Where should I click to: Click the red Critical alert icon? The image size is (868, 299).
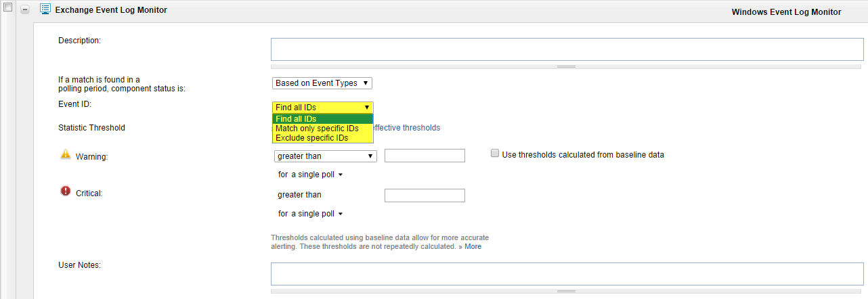point(66,191)
